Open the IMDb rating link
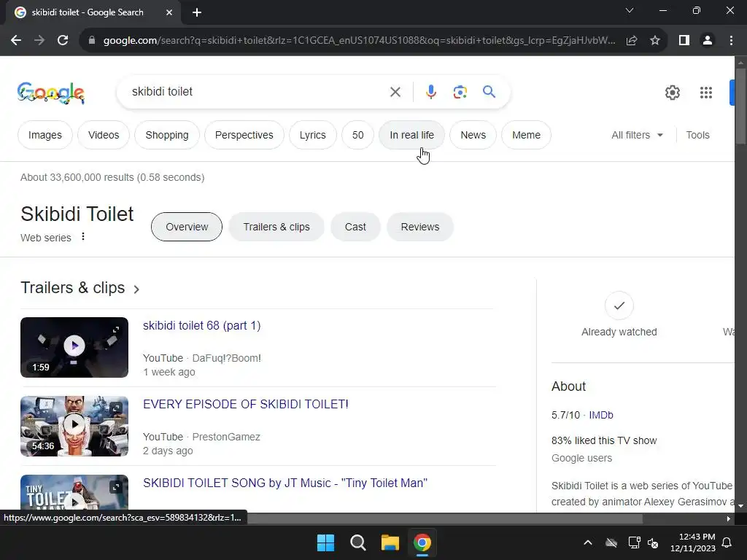This screenshot has height=560, width=747. [x=601, y=415]
